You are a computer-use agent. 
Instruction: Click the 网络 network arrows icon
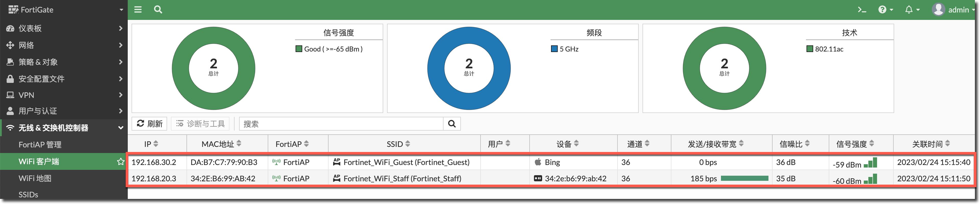(x=10, y=45)
